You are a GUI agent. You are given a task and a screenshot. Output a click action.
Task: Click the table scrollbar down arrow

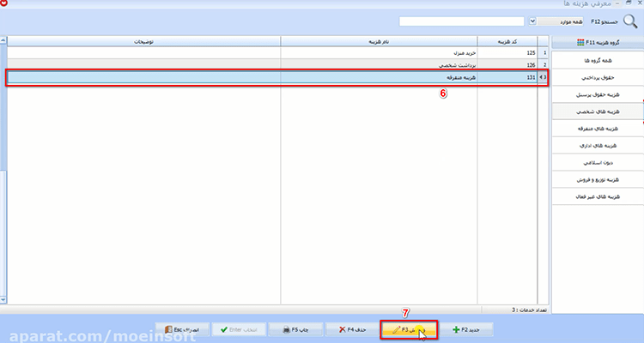3,300
